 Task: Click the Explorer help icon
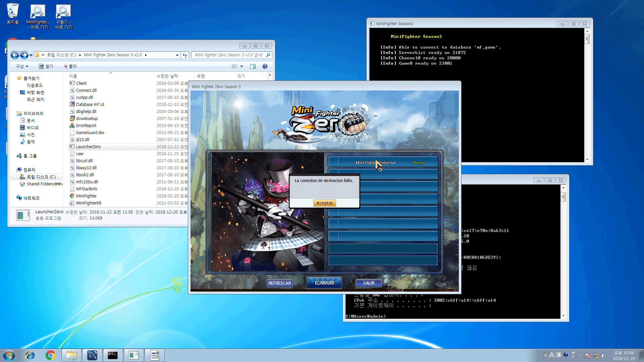pos(265,66)
